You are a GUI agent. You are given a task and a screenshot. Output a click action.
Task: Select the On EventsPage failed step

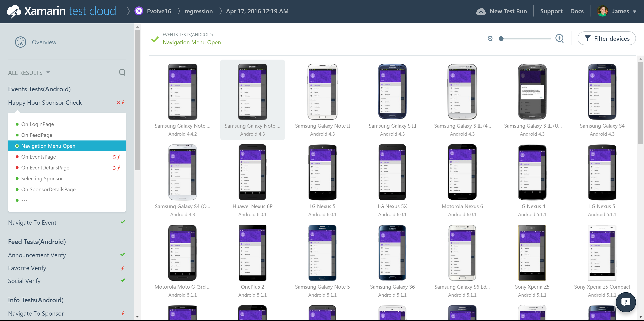(x=38, y=157)
